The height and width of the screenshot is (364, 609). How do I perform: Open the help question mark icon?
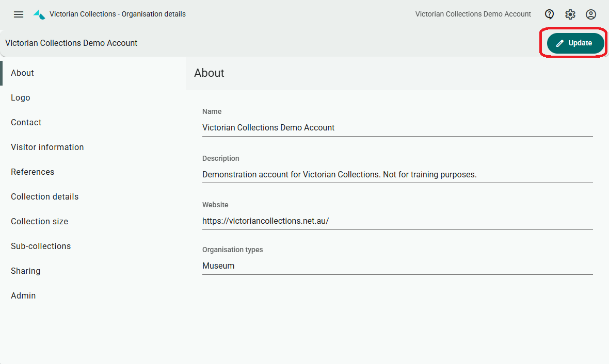pos(550,14)
